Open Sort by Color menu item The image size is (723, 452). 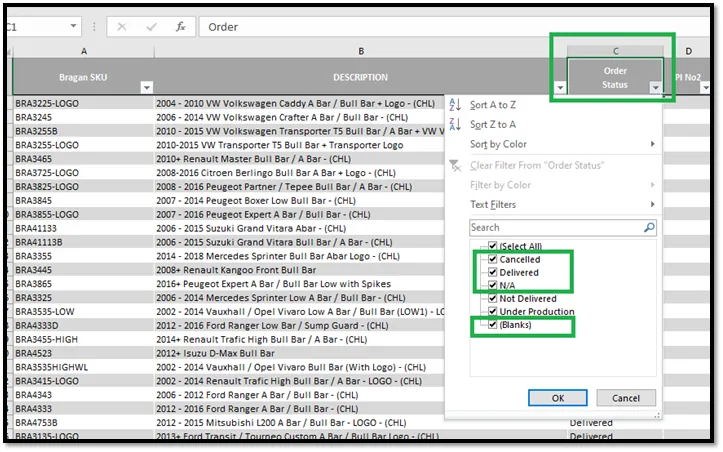(498, 144)
